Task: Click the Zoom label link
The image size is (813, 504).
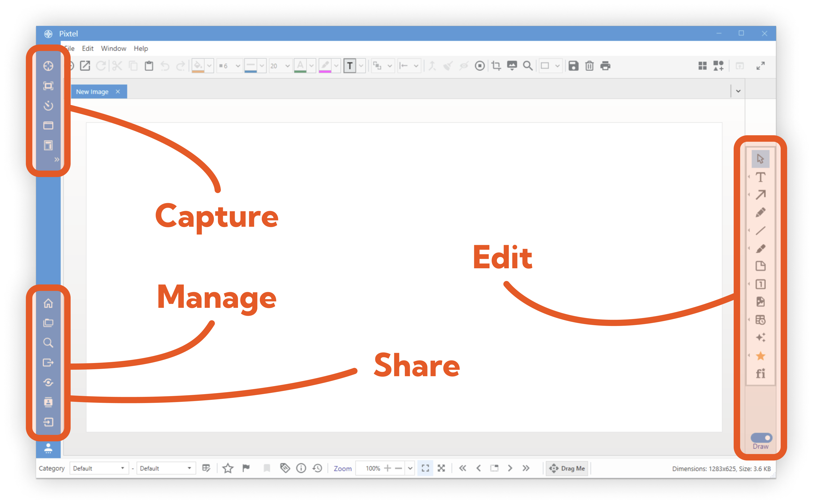Action: pyautogui.click(x=342, y=469)
